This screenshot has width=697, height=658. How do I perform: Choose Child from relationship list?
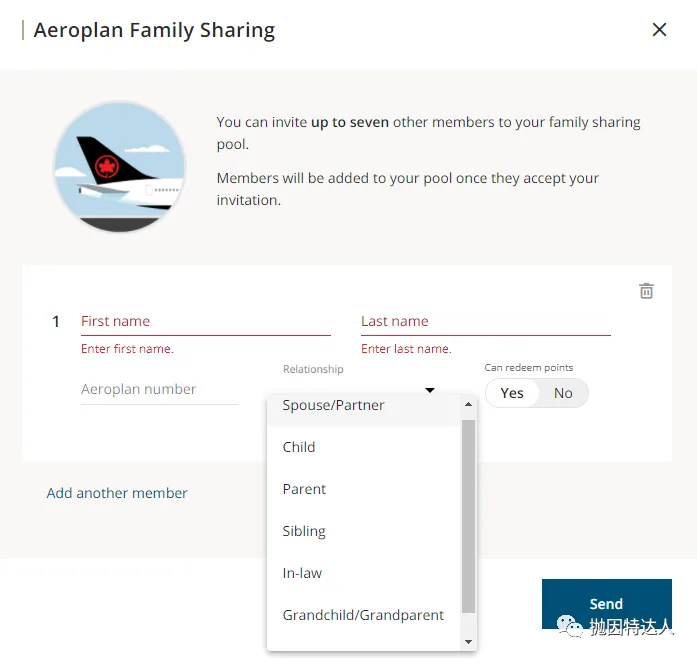pos(299,447)
